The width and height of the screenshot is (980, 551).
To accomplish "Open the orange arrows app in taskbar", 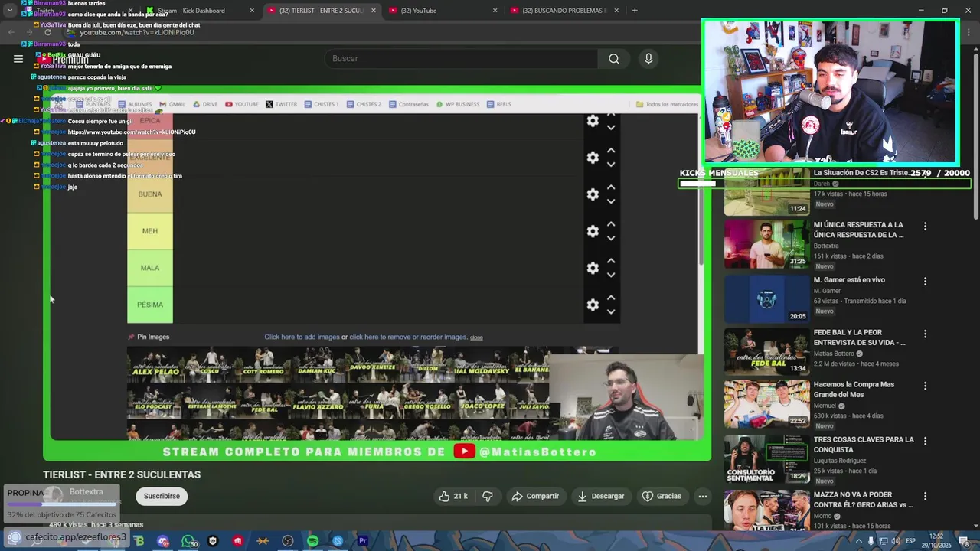I will pyautogui.click(x=263, y=541).
